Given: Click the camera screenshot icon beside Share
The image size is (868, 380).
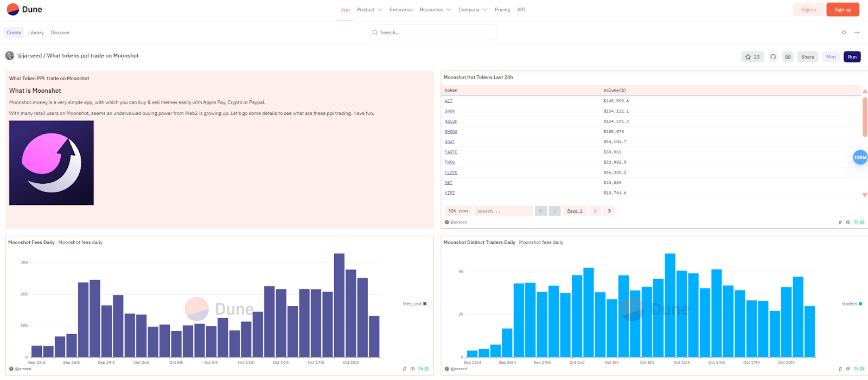Looking at the screenshot, I should click(788, 57).
